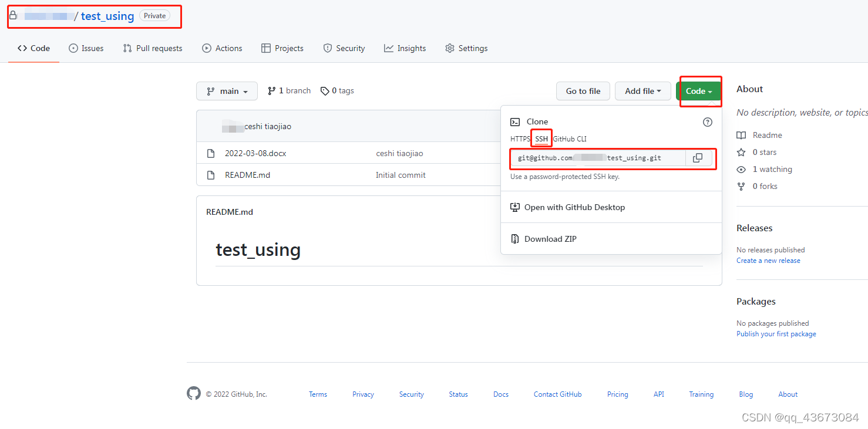Click the clone help question-mark icon
Screen dimensions: 868x429
pyautogui.click(x=708, y=122)
